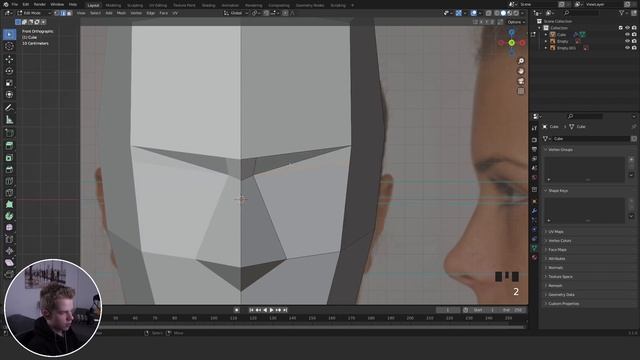
Task: Click the green Y axis gizmo
Action: (511, 43)
